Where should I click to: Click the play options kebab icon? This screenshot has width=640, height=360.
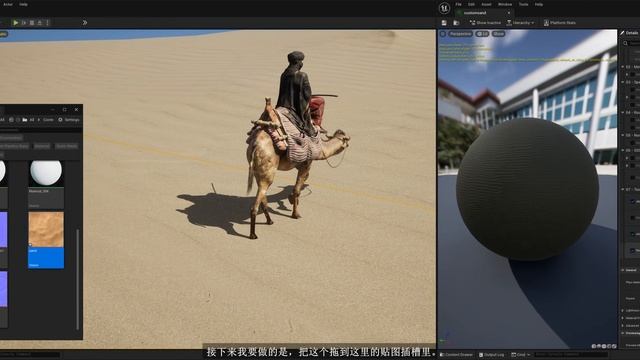pos(48,23)
